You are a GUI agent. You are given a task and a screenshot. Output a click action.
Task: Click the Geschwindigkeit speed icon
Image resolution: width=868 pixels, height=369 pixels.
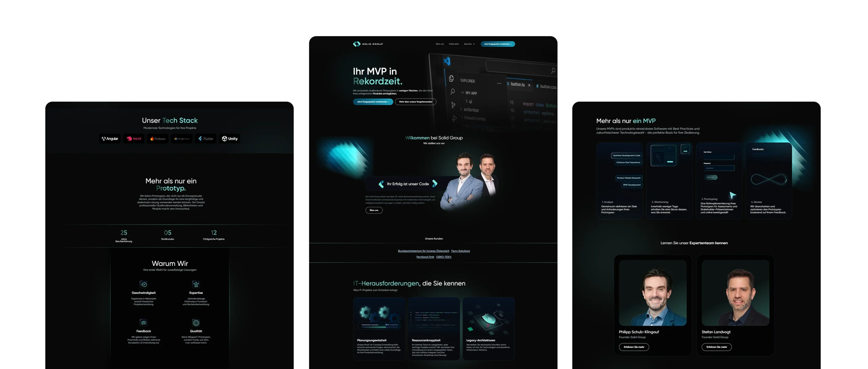[x=143, y=284]
